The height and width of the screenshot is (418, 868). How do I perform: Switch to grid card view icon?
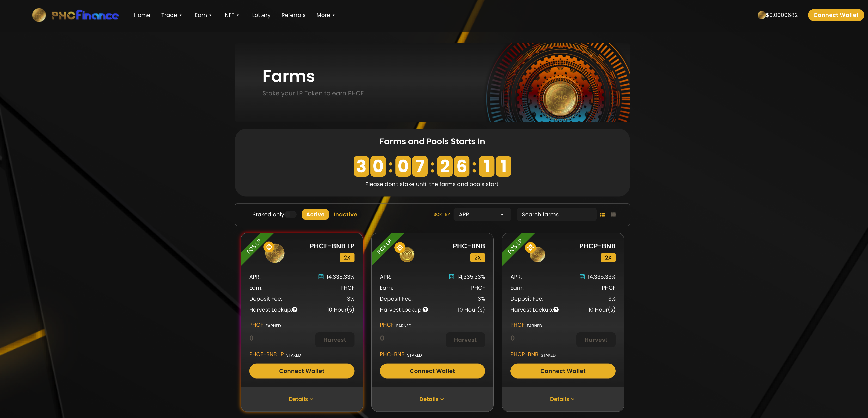[x=602, y=214]
